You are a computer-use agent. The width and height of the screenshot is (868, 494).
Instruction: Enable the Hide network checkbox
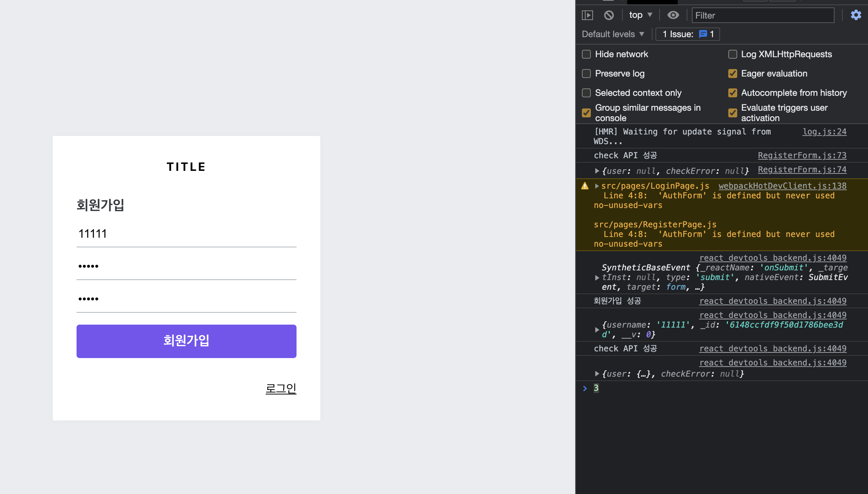click(x=586, y=54)
